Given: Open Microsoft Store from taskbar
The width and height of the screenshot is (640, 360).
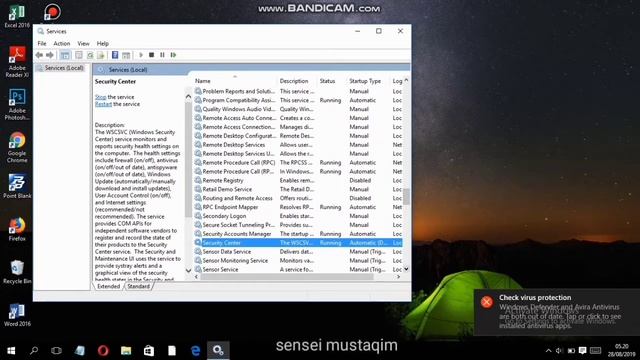Looking at the screenshot, I should pyautogui.click(x=149, y=351).
